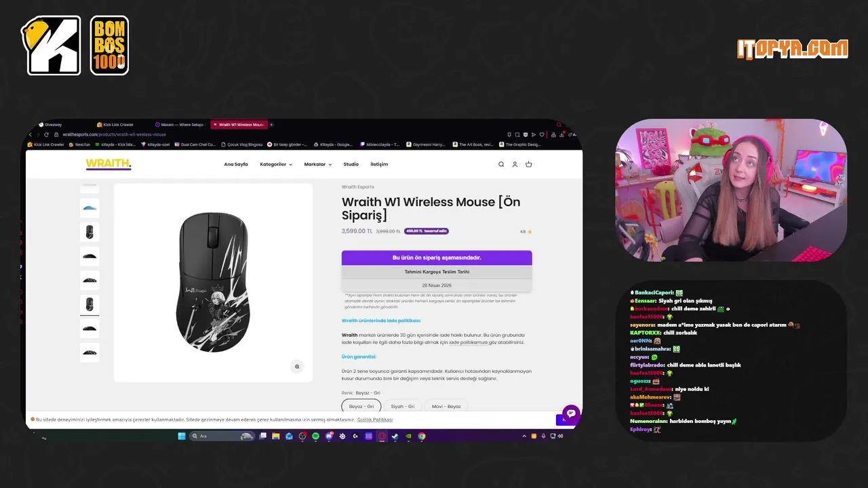Switch to the Kick Link Crawler tab
Screen dimensions: 868x488
point(115,125)
